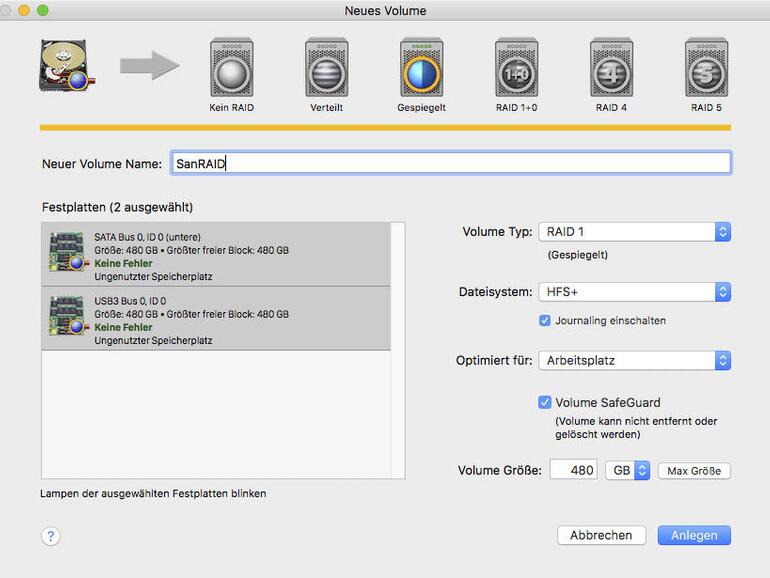The height and width of the screenshot is (578, 770).
Task: Choose the Verteilt striped RAID icon
Action: (x=326, y=68)
